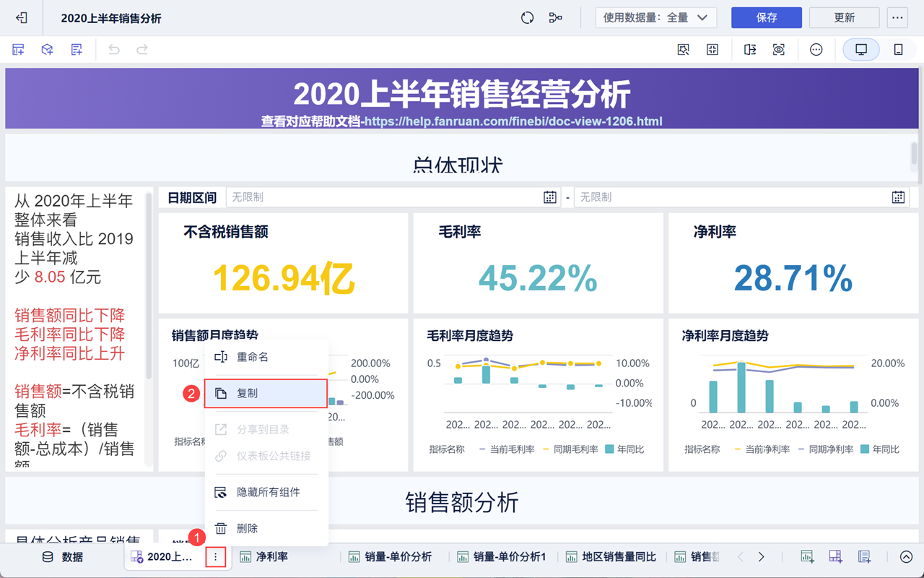
Task: Click the add component icon in toolbar
Action: 18,50
